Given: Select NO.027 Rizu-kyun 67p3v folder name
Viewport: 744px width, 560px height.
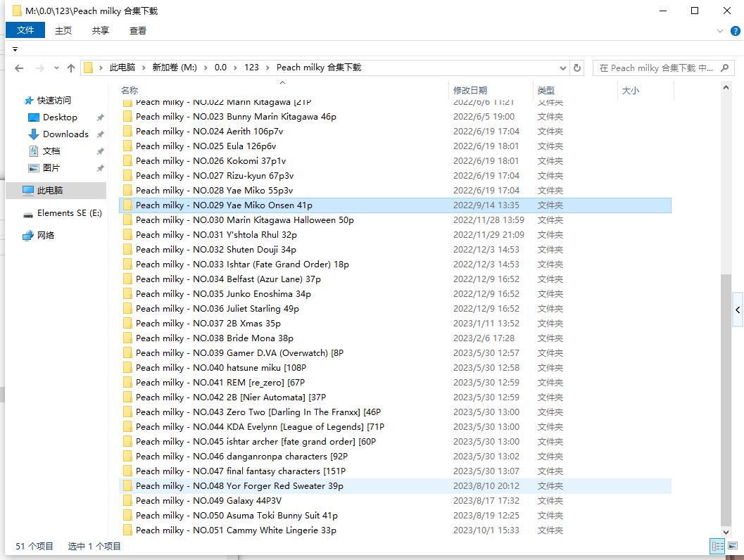Looking at the screenshot, I should (215, 176).
